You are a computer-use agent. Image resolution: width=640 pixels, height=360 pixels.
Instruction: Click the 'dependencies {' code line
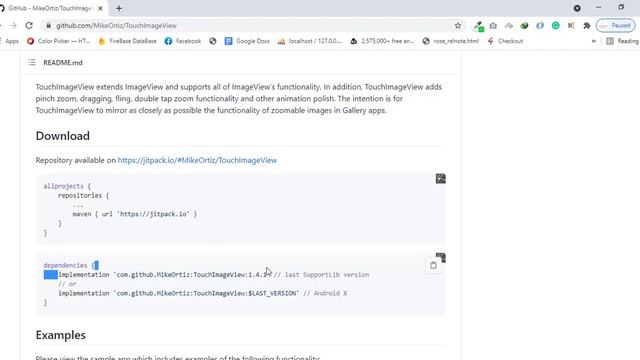tap(71, 265)
